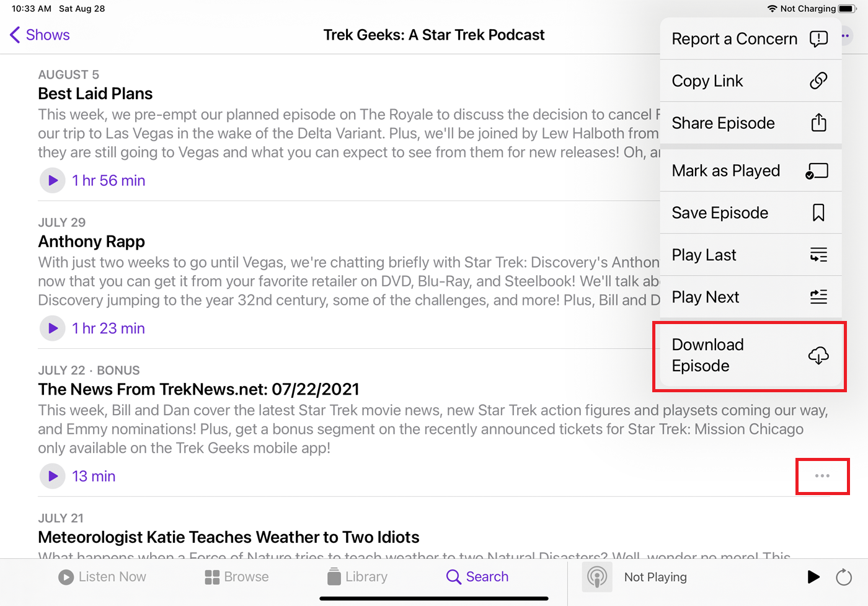
Task: Tap the 1 hr 23 min duration
Action: point(108,328)
